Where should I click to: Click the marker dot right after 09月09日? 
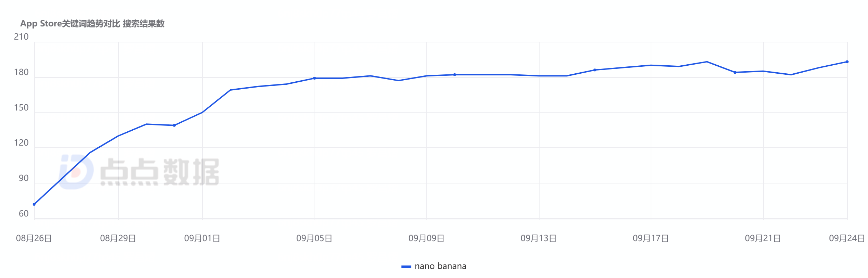tap(454, 75)
